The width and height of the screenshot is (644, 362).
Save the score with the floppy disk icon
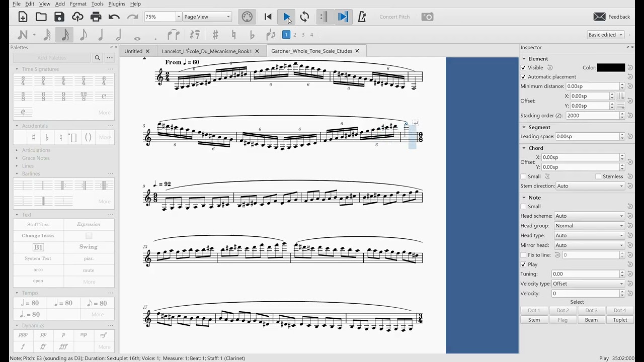(x=59, y=17)
